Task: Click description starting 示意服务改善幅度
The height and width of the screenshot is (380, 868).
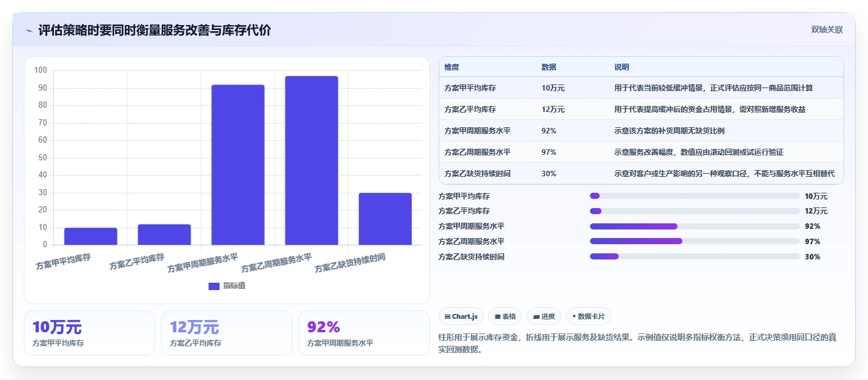Action: click(699, 152)
